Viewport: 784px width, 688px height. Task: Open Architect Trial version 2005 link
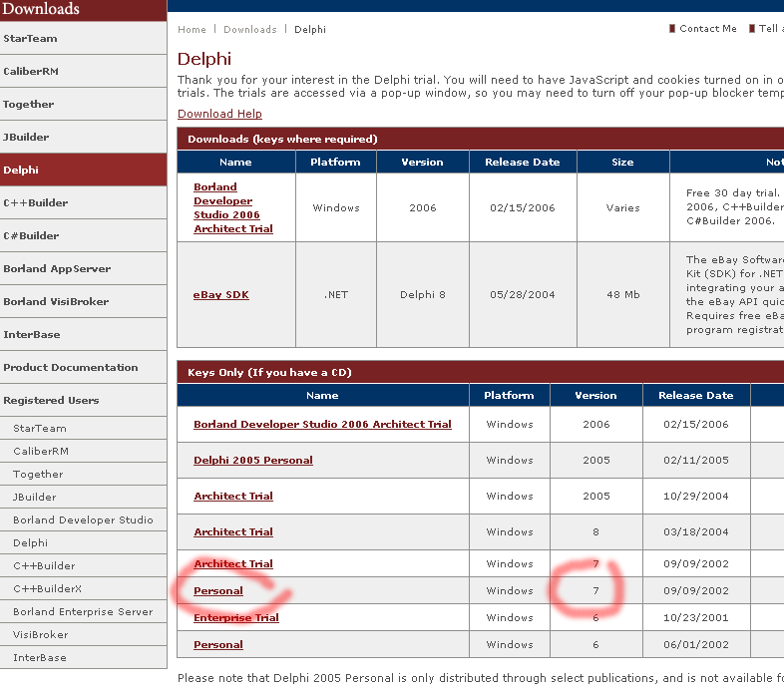click(233, 497)
